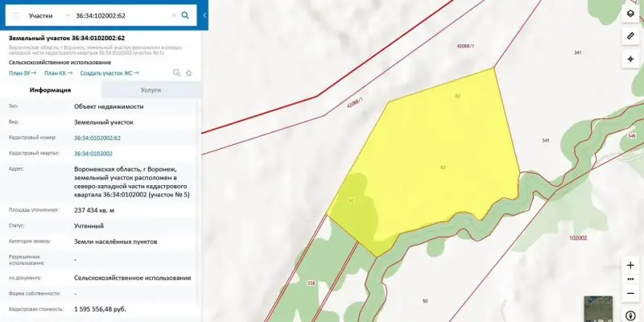644x322 pixels.
Task: Zoom out the map with minus button
Action: coord(630,294)
